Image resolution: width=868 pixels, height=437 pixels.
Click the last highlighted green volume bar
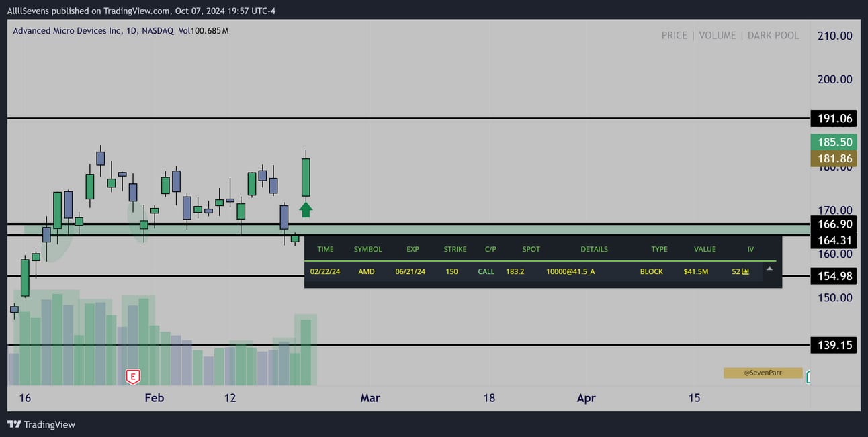[306, 352]
